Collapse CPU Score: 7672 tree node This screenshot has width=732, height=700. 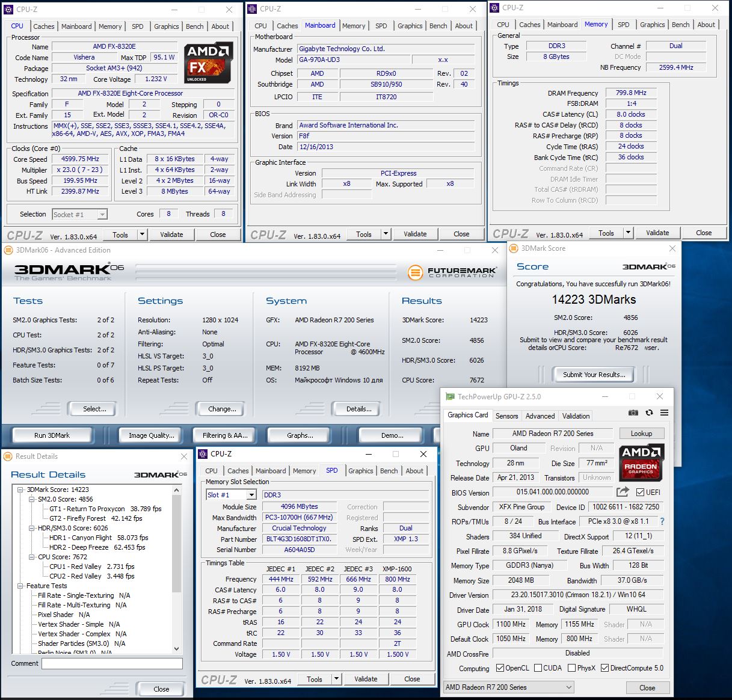click(x=32, y=557)
